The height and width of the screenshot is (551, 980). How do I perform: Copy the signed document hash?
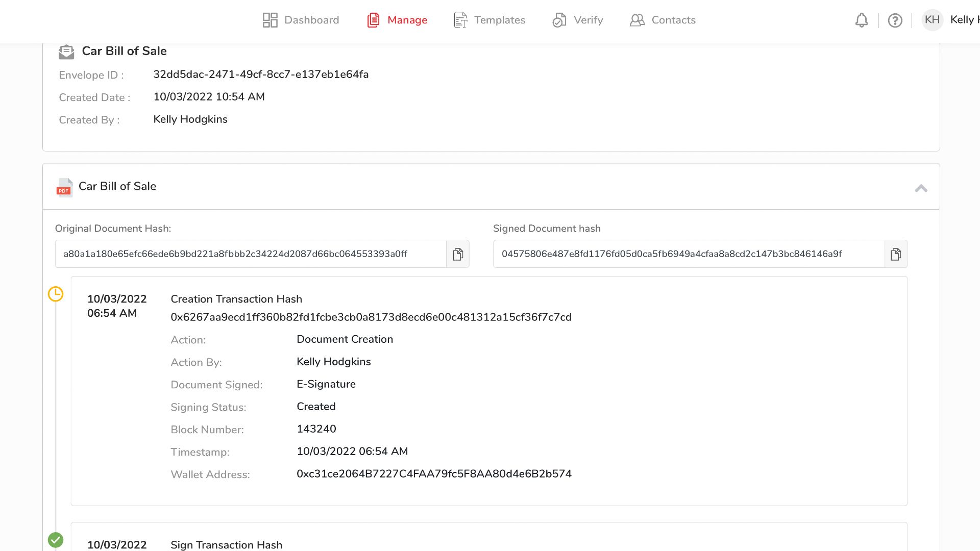click(x=895, y=254)
